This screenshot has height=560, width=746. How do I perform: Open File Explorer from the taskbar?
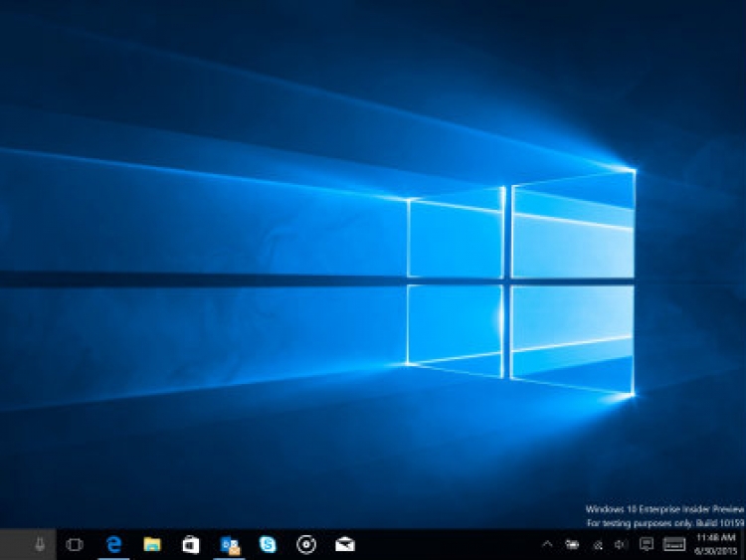pyautogui.click(x=152, y=544)
